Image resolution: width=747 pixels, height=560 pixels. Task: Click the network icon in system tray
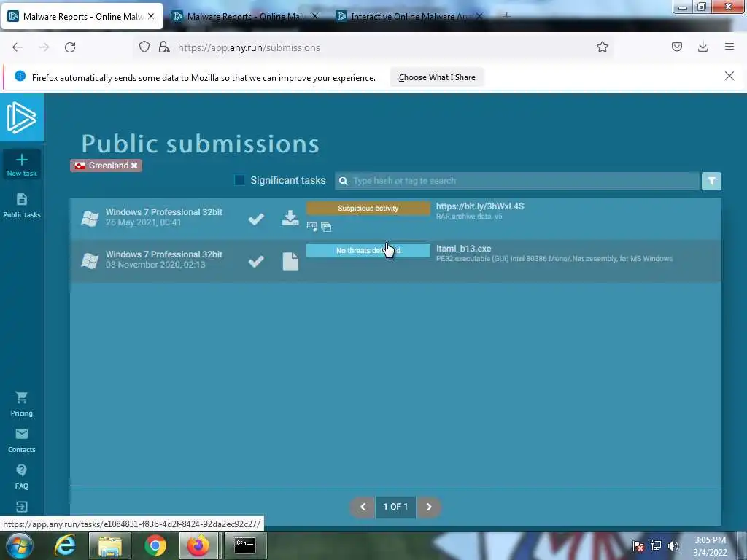pyautogui.click(x=656, y=546)
